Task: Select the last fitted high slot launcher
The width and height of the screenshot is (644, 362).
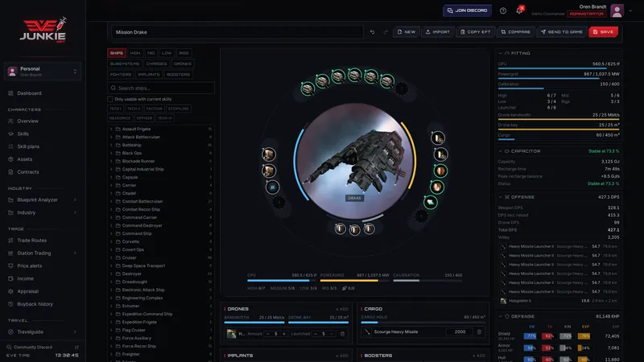Action: 386,81
